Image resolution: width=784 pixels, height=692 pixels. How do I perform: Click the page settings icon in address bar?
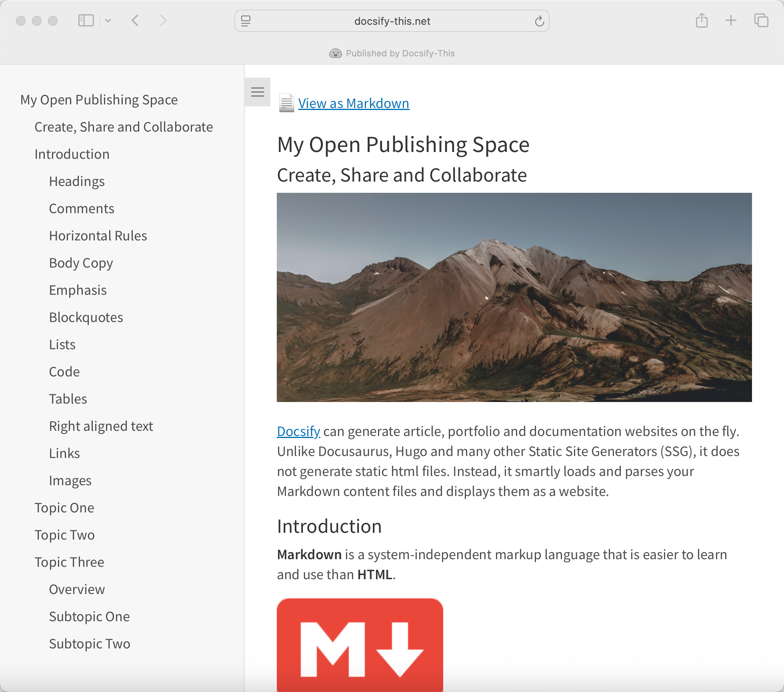click(x=246, y=21)
